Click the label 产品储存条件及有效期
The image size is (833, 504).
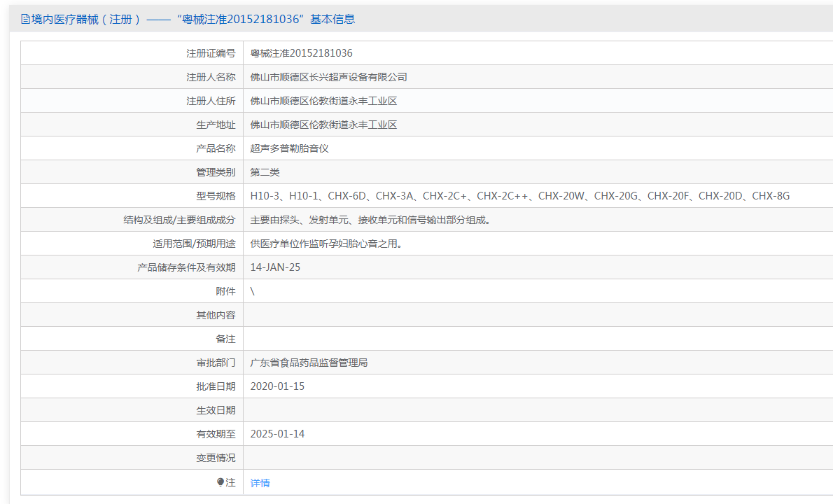[x=186, y=267]
